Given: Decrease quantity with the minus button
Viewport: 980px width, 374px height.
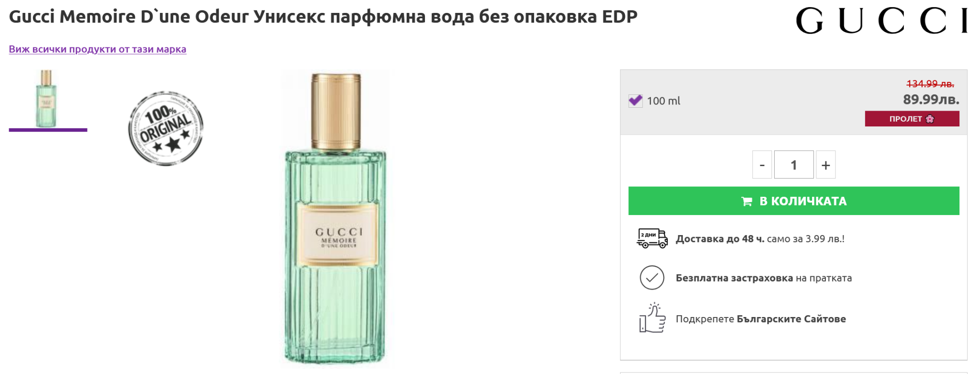Looking at the screenshot, I should click(x=762, y=165).
